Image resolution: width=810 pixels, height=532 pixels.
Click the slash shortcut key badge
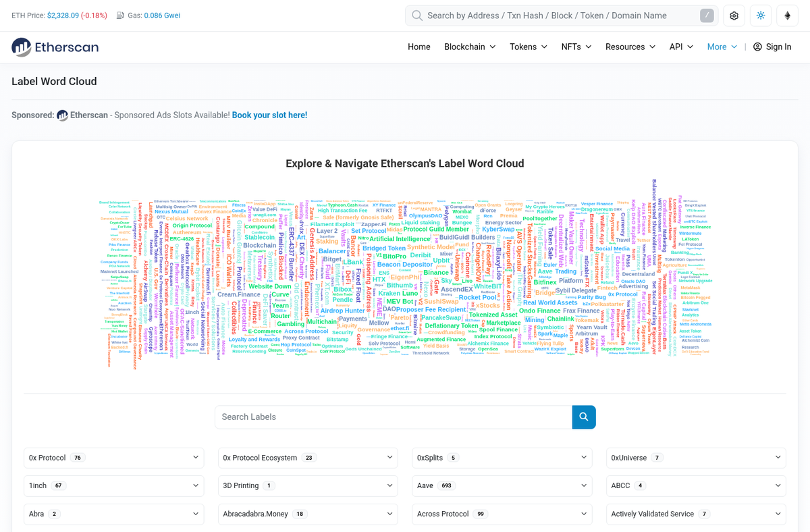click(707, 16)
